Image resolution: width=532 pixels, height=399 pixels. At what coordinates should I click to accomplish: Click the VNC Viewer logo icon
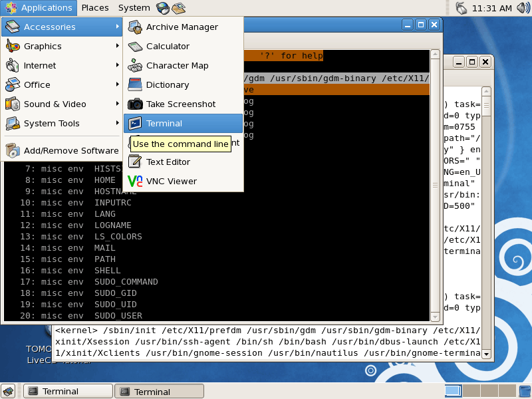(x=135, y=181)
